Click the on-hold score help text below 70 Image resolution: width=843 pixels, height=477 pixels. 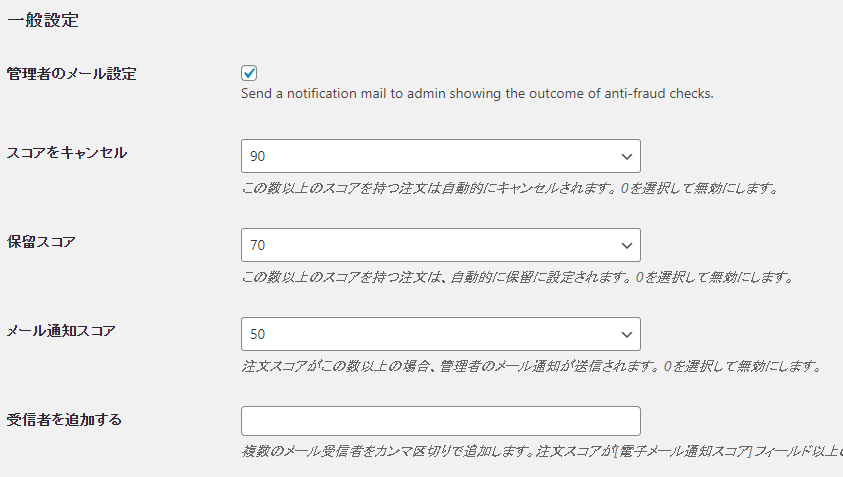click(x=517, y=277)
